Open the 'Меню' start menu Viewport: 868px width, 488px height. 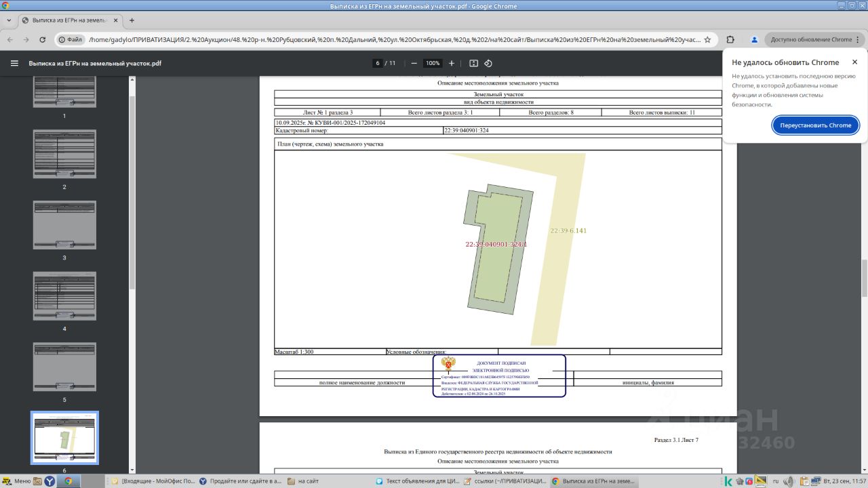16,481
